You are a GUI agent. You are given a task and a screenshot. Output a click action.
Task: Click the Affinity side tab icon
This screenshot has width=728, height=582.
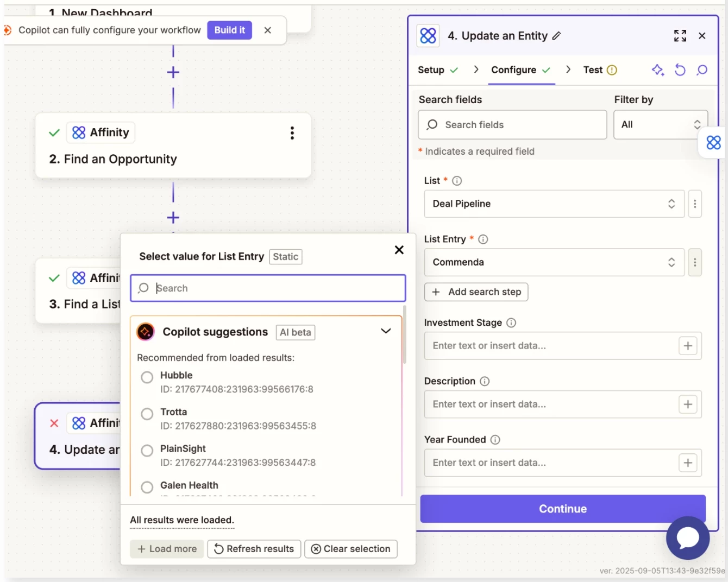tap(713, 143)
